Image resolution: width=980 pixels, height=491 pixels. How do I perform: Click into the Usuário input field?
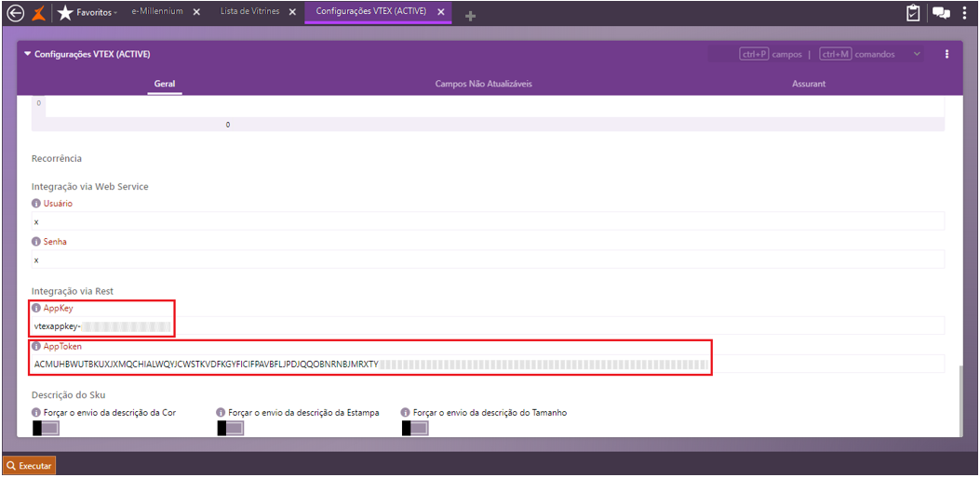(488, 221)
